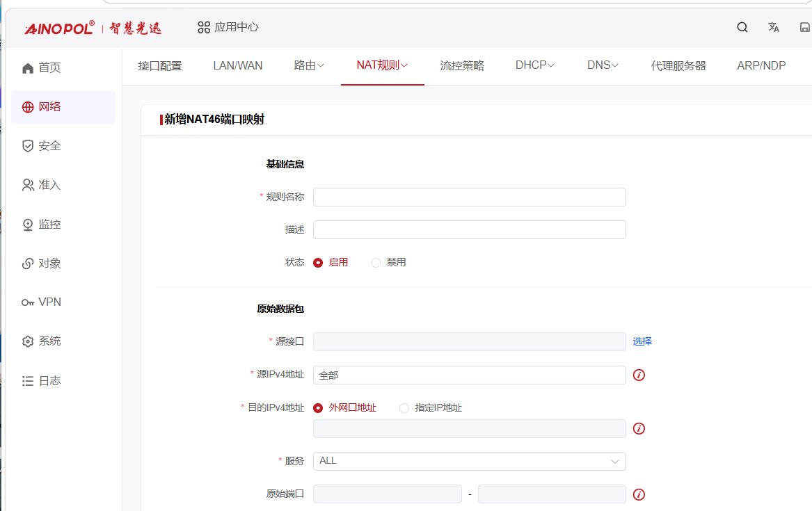Click info icon beside 原始端口 fields

click(x=639, y=494)
